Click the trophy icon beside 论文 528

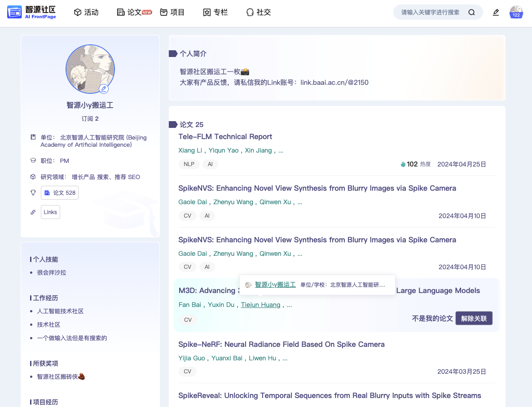click(33, 193)
